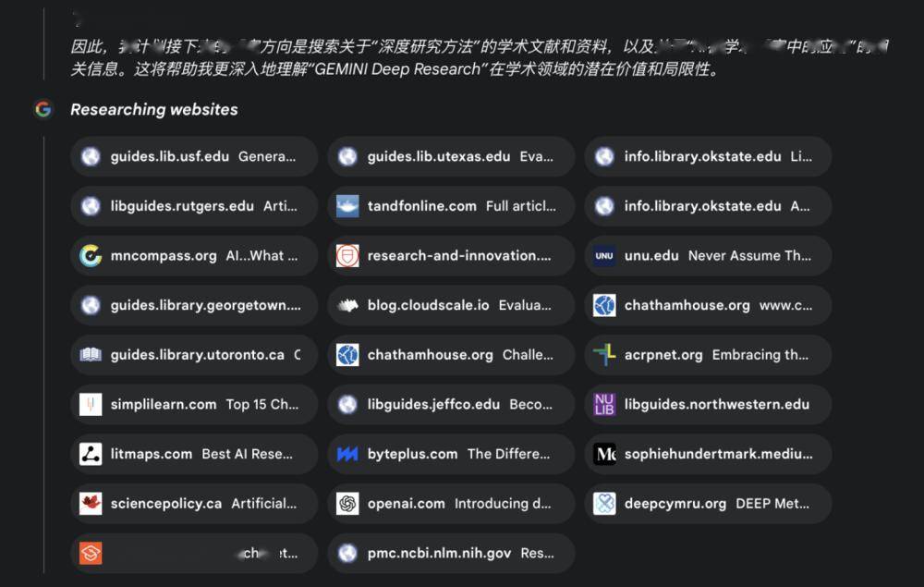Viewport: 924px width, 587px height.
Task: Click the chathamhouse.org 'Challe...' globe icon
Action: [347, 355]
